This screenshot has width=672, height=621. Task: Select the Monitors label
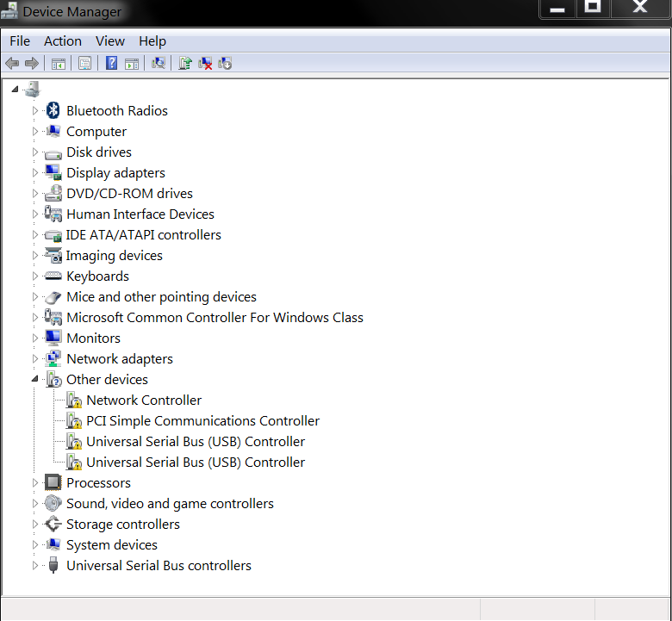click(x=93, y=338)
